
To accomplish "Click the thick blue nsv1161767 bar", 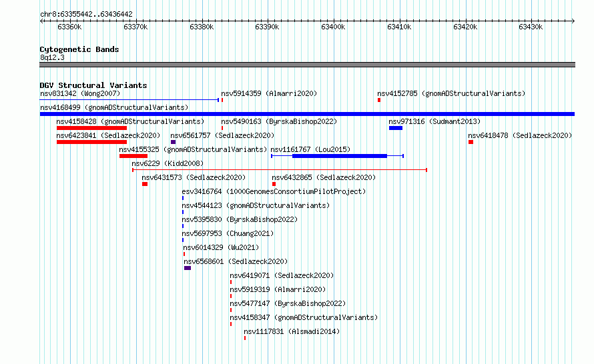I will 340,156.
